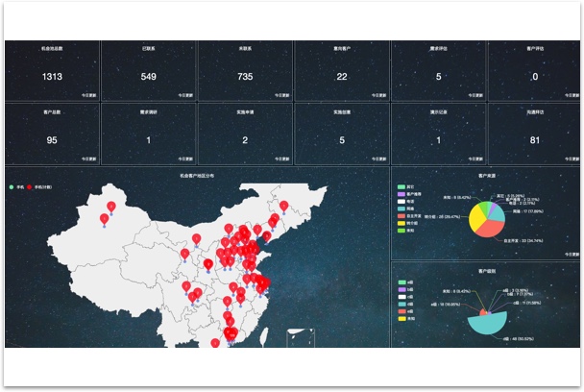The width and height of the screenshot is (584, 392).
Task: Click the 网络 : 17 pie label
Action: [x=527, y=211]
